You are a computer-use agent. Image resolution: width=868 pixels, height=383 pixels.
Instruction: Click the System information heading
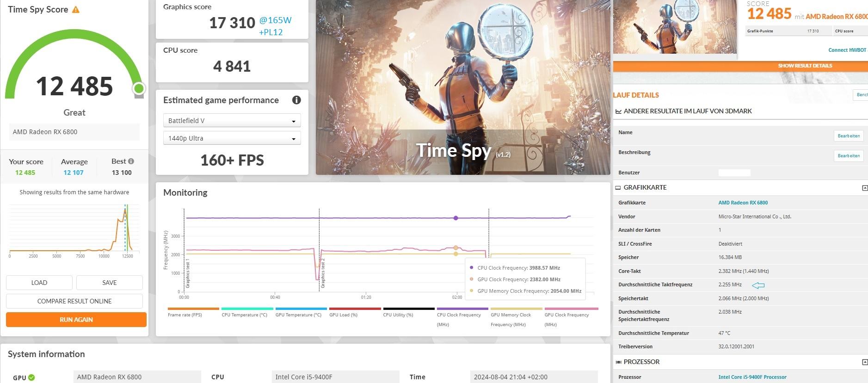pos(46,354)
